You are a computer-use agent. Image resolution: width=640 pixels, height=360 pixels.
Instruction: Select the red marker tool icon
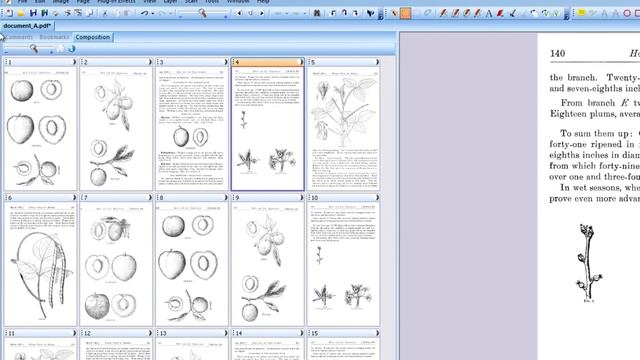pos(500,13)
